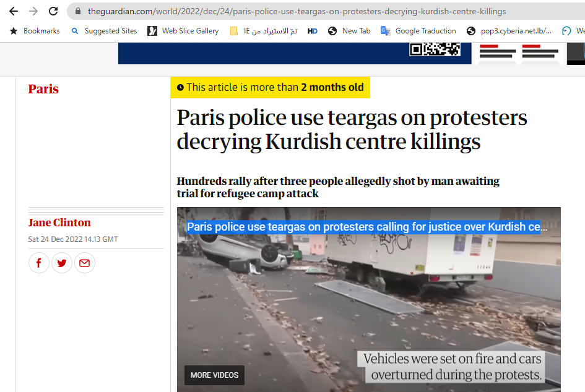Image resolution: width=585 pixels, height=392 pixels.
Task: Reload the page with the refresh icon
Action: 53,11
